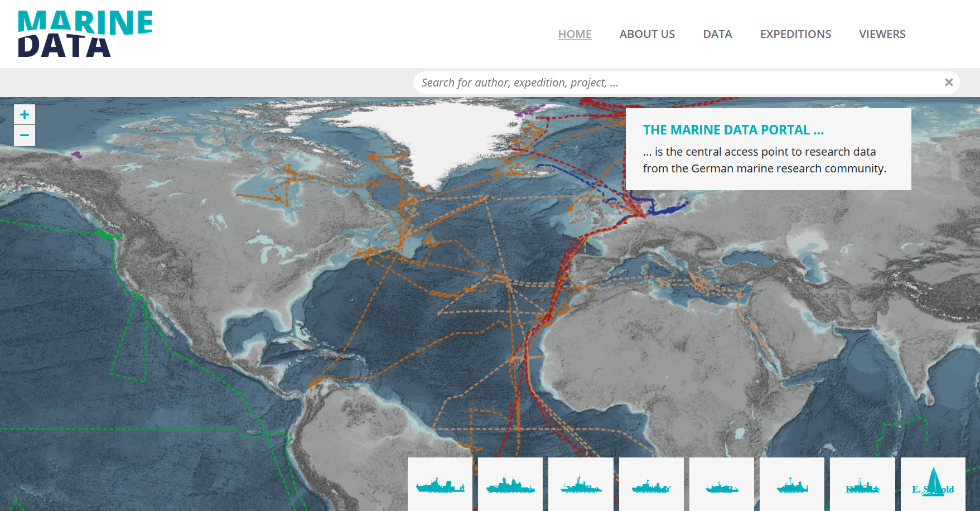Click the 'THE MARINE DATA PORTAL ...' heading
The image size is (980, 511).
click(733, 130)
